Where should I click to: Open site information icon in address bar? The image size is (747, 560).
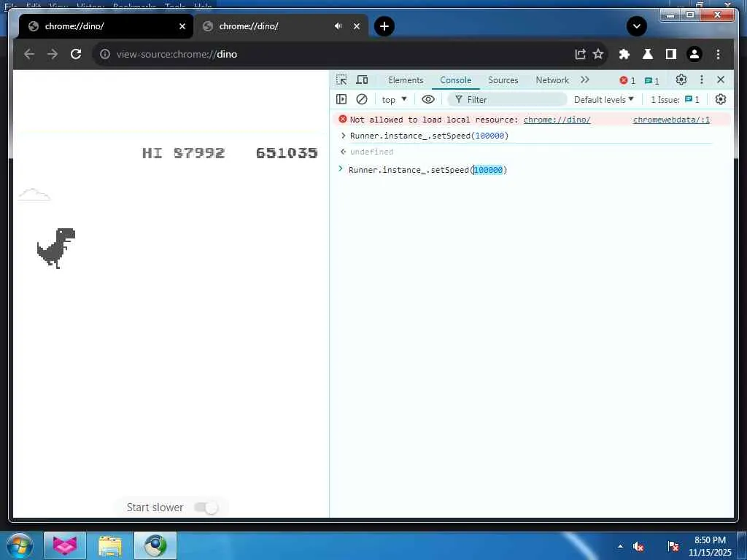click(105, 54)
